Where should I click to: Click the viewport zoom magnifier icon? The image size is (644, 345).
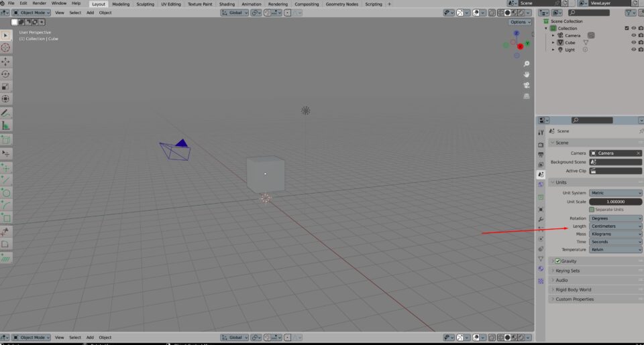(x=527, y=64)
